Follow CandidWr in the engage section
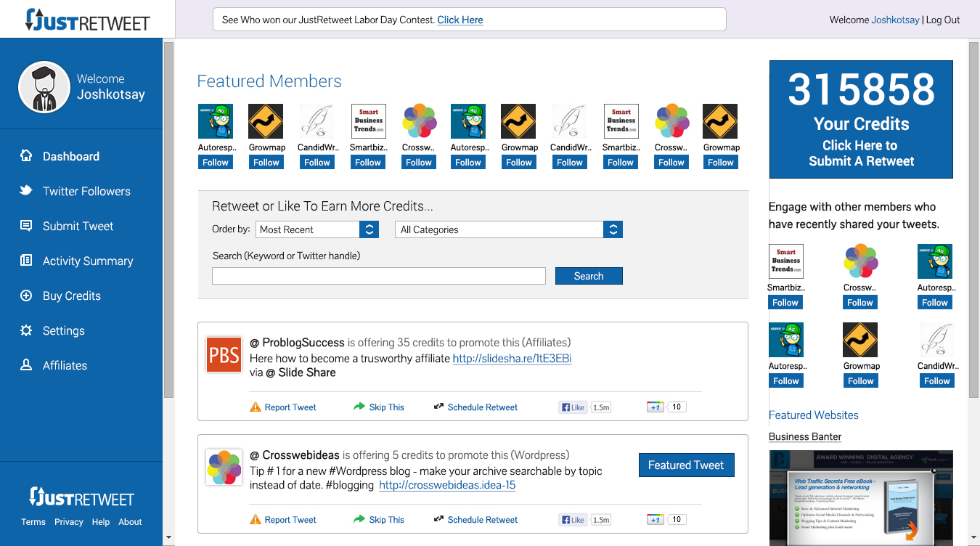The image size is (980, 546). [936, 380]
